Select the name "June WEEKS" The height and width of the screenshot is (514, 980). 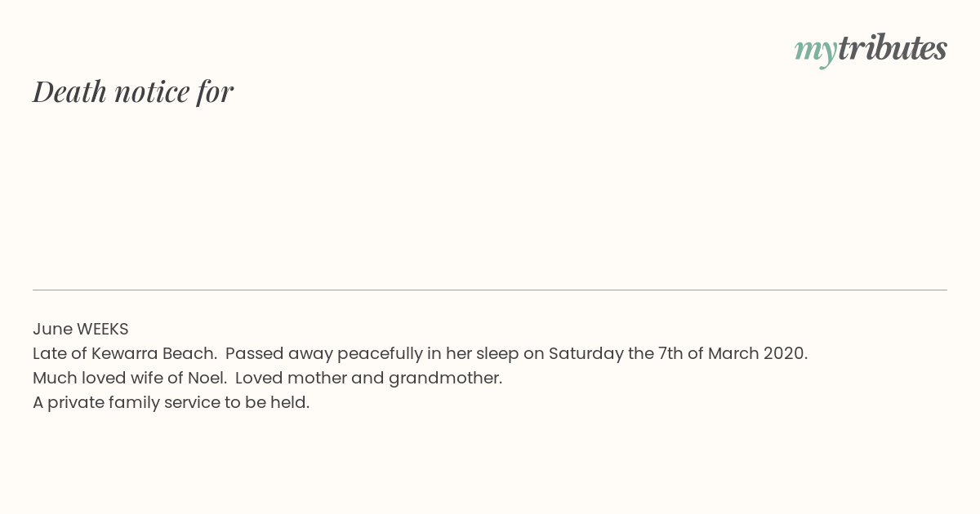[x=81, y=329]
